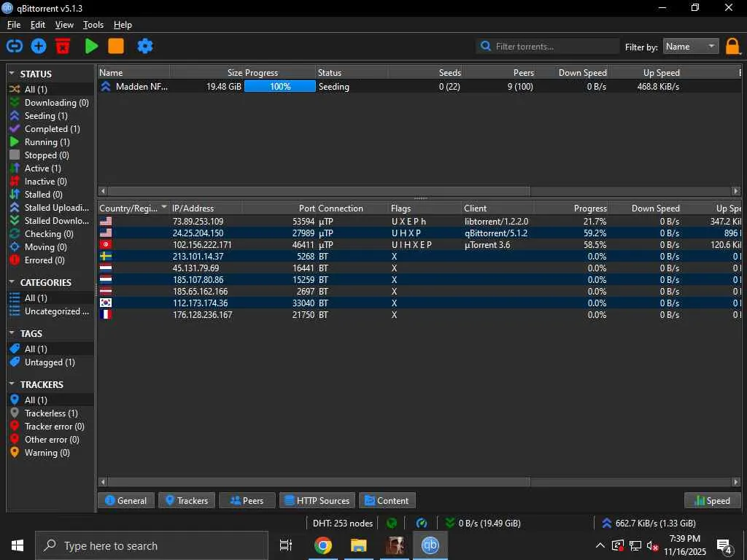This screenshot has height=560, width=747.
Task: Click the Filter torrents input field
Action: (x=548, y=46)
